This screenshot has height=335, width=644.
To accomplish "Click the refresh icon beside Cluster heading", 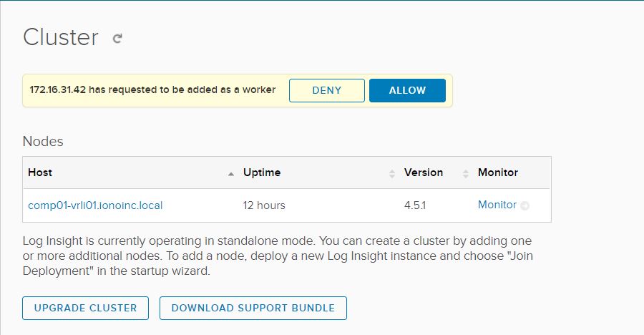I will pyautogui.click(x=117, y=38).
